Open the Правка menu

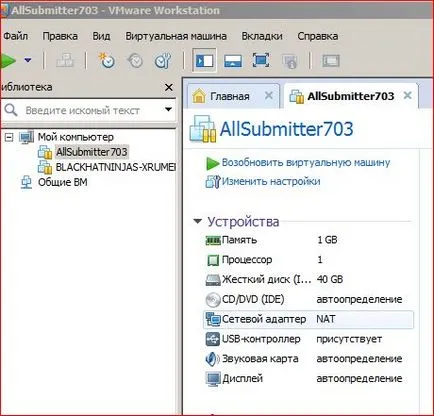(x=60, y=36)
